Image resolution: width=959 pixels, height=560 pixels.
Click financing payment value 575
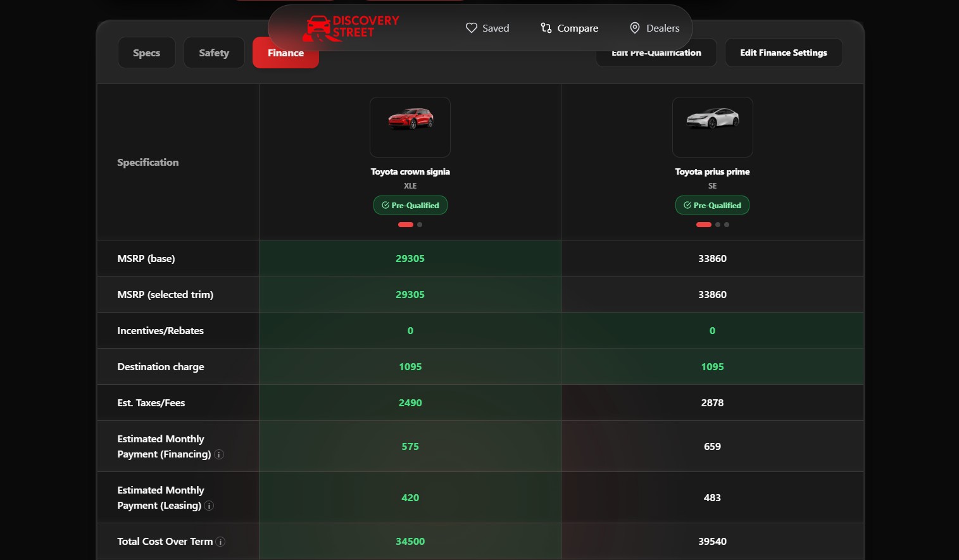[x=410, y=446]
